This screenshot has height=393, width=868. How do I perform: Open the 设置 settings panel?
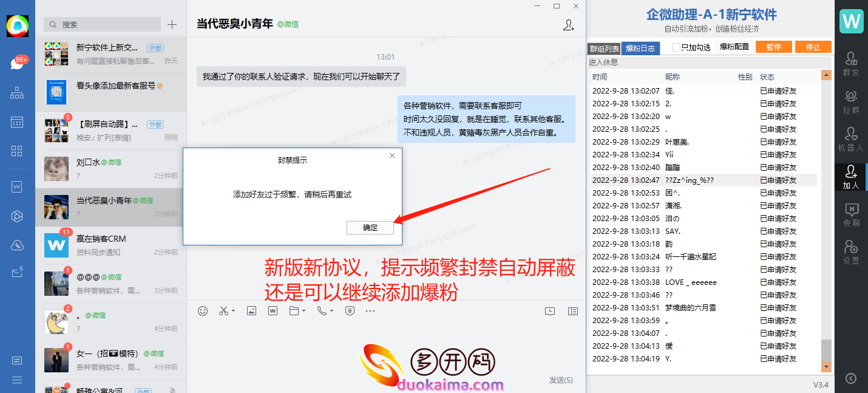point(851,252)
